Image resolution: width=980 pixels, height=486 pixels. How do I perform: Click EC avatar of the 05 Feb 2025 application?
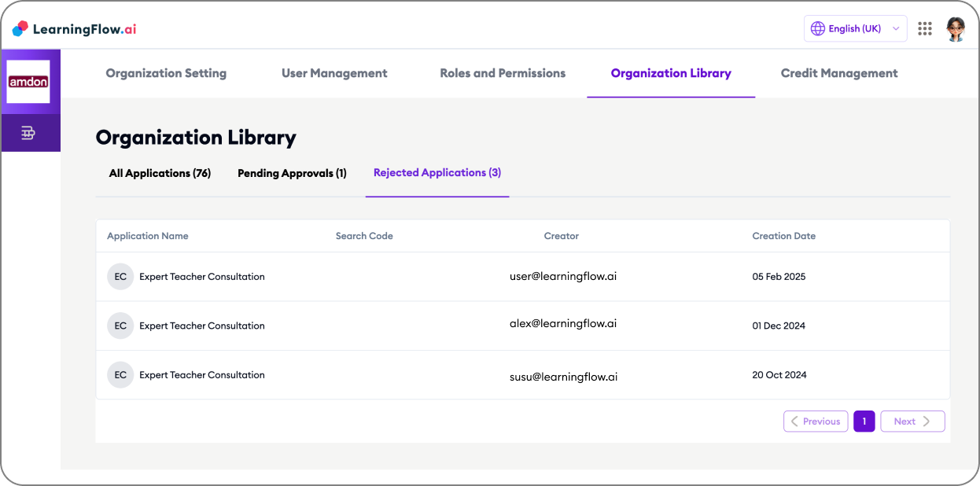tap(120, 277)
